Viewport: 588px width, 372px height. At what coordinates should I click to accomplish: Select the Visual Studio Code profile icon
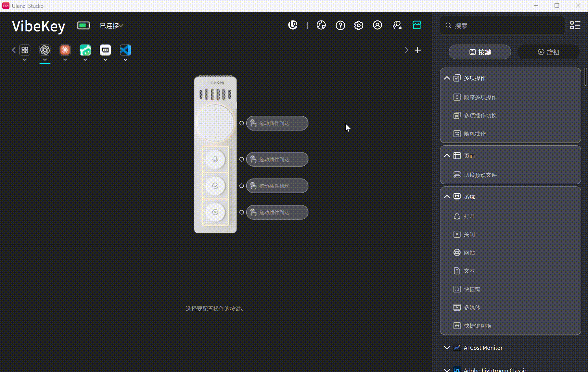[125, 50]
